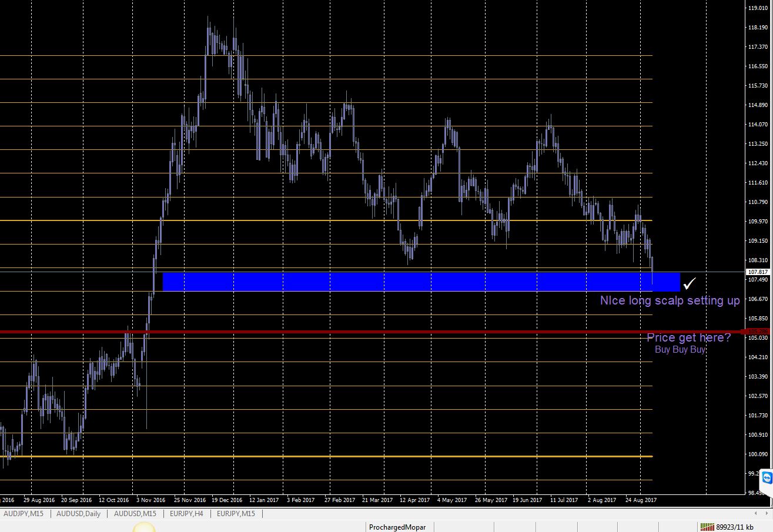Click the 110.790 price scale label
The image size is (773, 532).
point(758,202)
